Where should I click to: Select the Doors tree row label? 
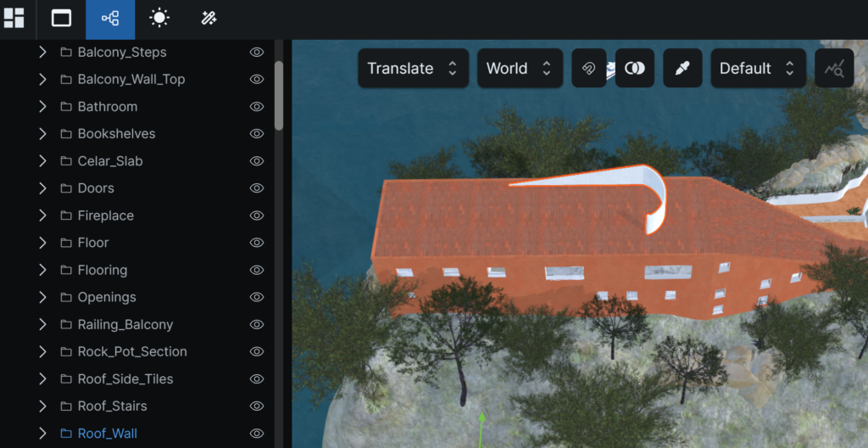[x=96, y=188]
